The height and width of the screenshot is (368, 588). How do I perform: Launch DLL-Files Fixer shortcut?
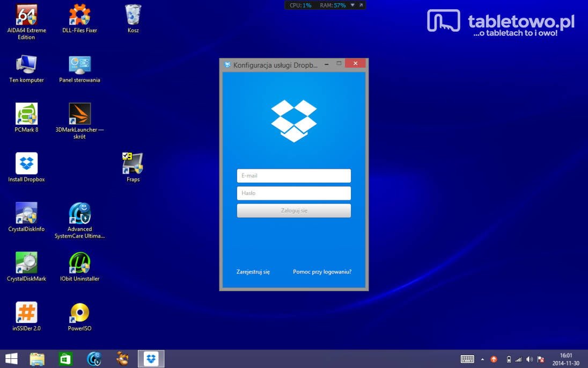point(79,19)
